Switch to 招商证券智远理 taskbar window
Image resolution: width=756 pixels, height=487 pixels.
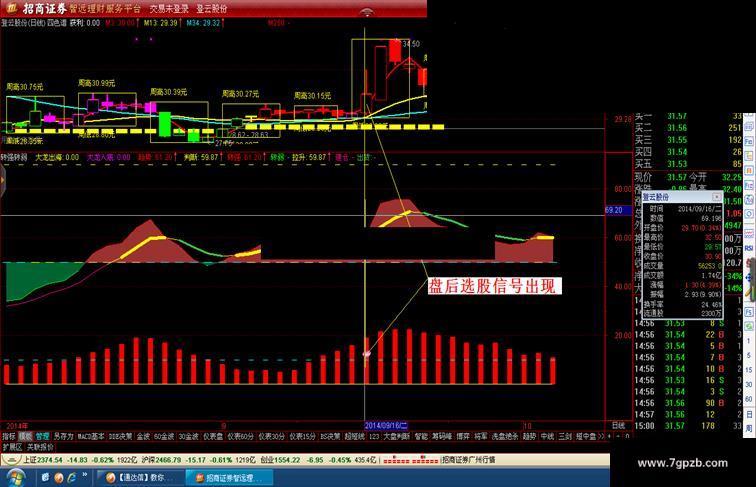click(x=230, y=478)
